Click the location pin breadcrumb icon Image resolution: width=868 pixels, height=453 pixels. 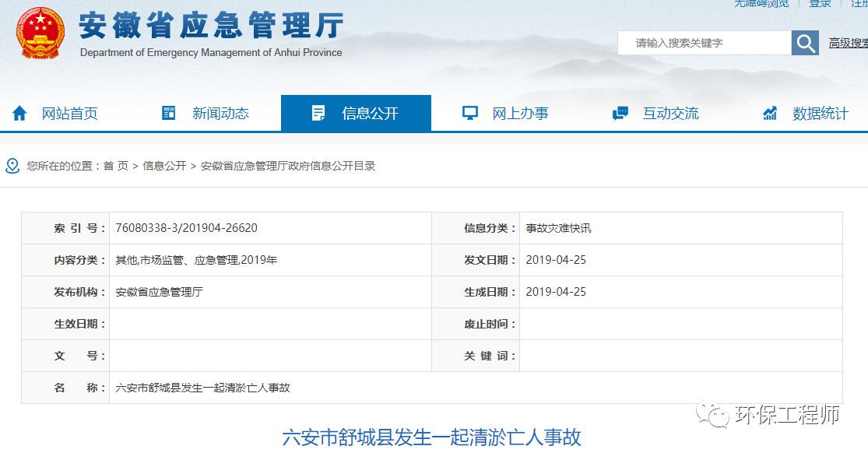(12, 166)
